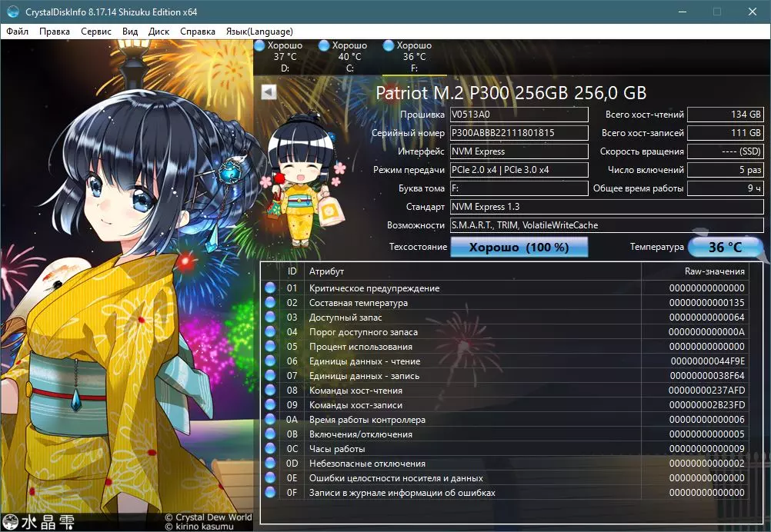Click status dot for Критическое предупреждение
Image resolution: width=771 pixels, height=532 pixels.
click(270, 288)
